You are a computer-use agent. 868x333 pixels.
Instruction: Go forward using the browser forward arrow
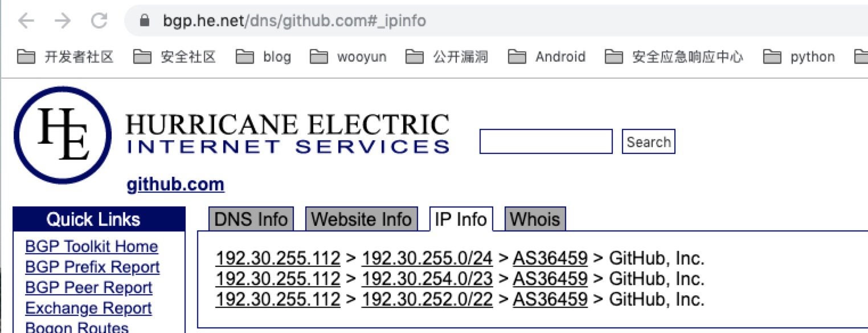click(62, 21)
